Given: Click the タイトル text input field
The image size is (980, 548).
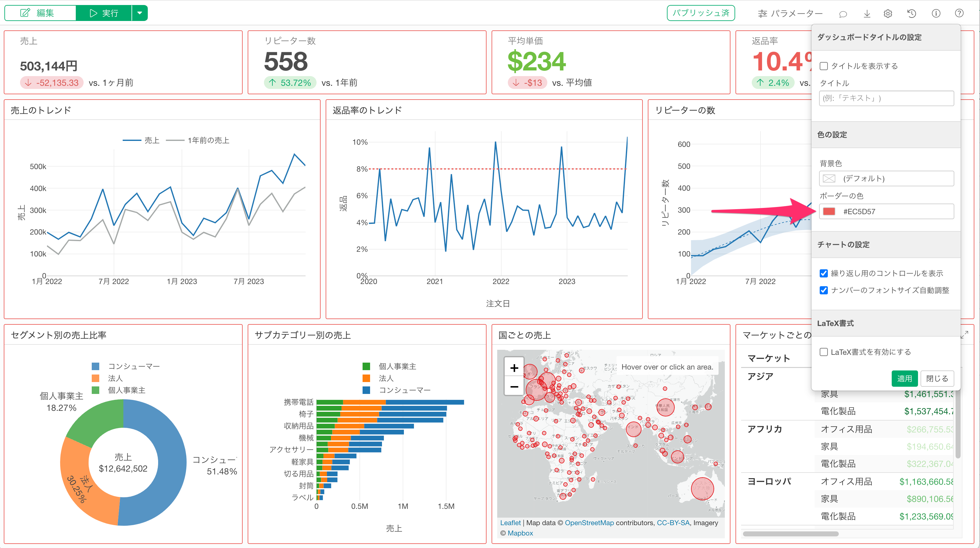Looking at the screenshot, I should tap(886, 98).
